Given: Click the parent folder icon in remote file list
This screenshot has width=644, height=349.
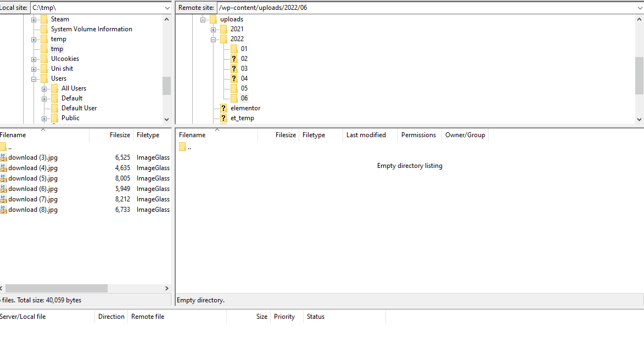Looking at the screenshot, I should point(182,147).
